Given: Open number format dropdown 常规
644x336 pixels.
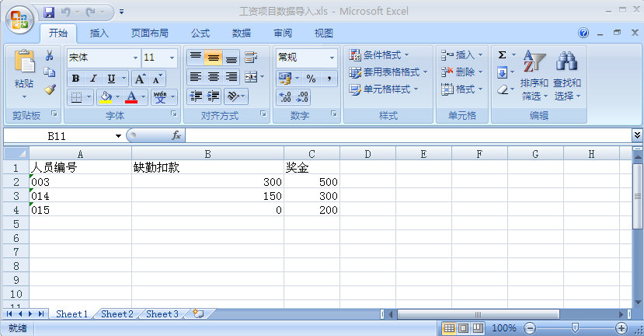Looking at the screenshot, I should pyautogui.click(x=332, y=58).
